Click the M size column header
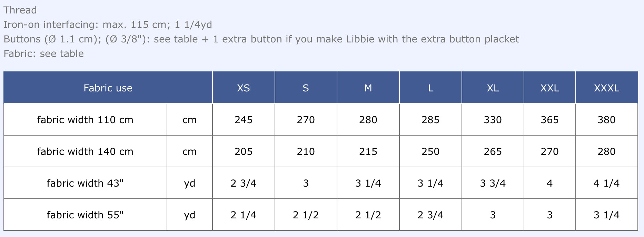 click(x=368, y=88)
